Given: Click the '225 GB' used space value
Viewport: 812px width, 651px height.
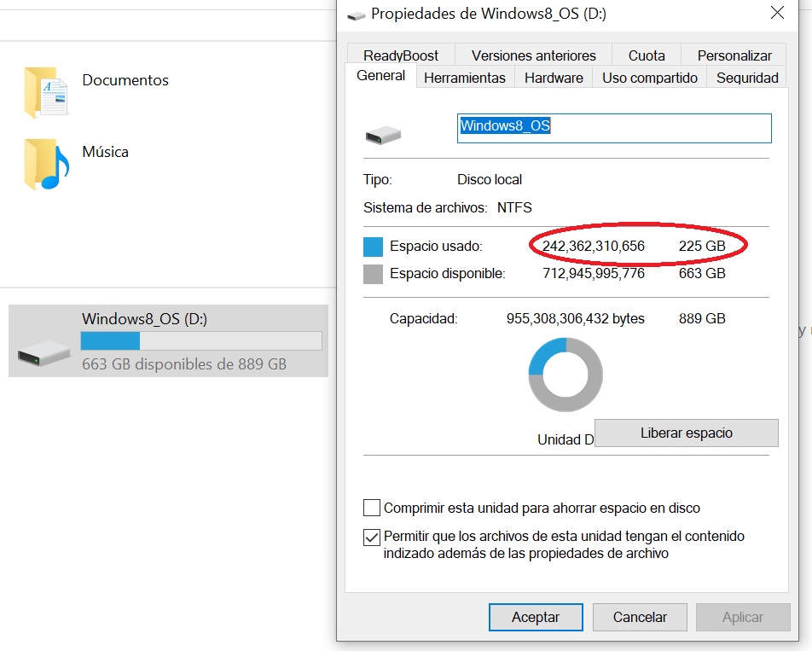Looking at the screenshot, I should click(702, 246).
